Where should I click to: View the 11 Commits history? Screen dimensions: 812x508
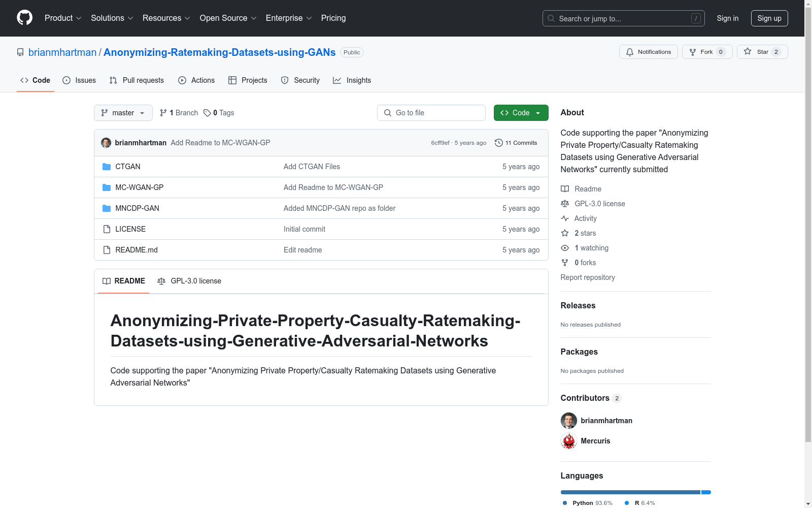click(x=516, y=143)
